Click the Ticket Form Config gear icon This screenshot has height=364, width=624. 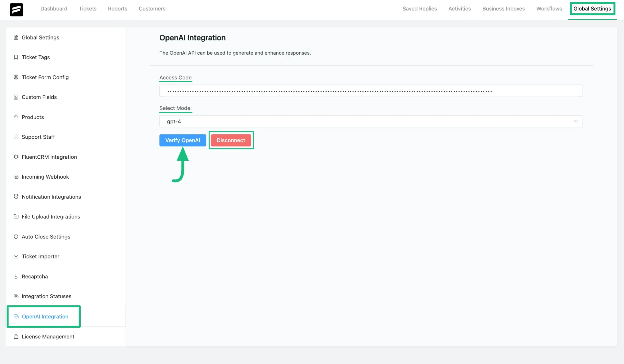tap(16, 77)
